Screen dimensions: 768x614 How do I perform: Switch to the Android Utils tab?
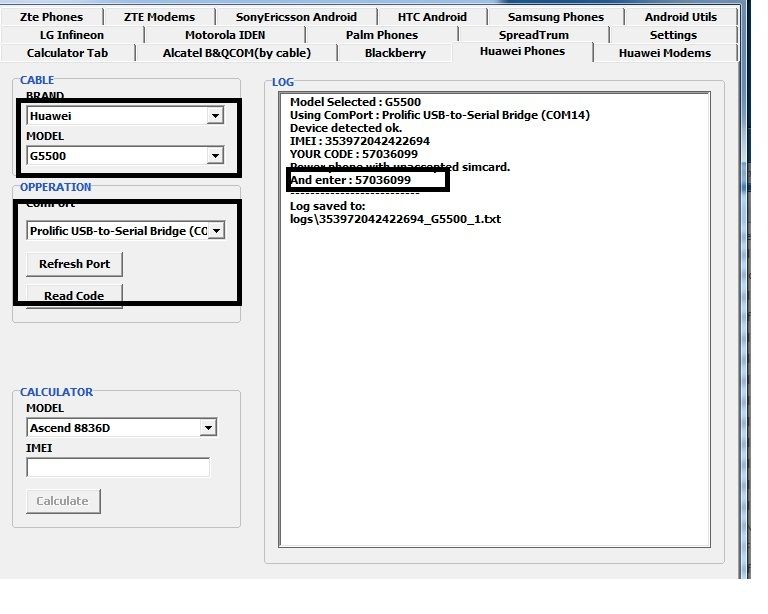coord(680,17)
